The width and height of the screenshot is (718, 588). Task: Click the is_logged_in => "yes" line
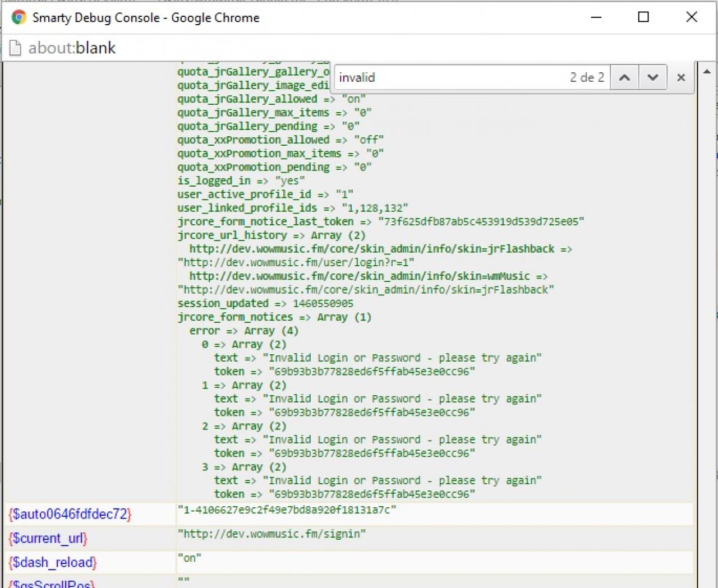click(x=241, y=180)
